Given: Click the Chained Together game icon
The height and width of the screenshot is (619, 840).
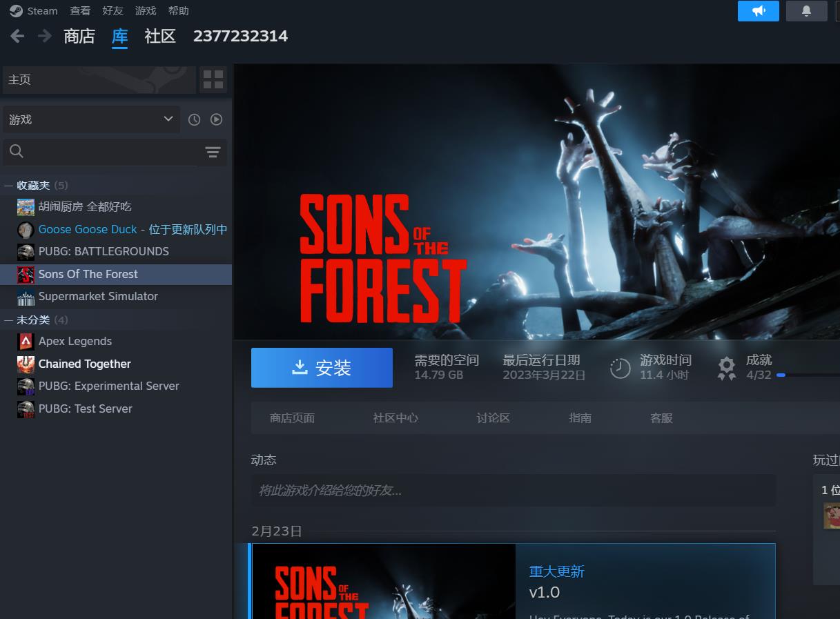Looking at the screenshot, I should [26, 364].
